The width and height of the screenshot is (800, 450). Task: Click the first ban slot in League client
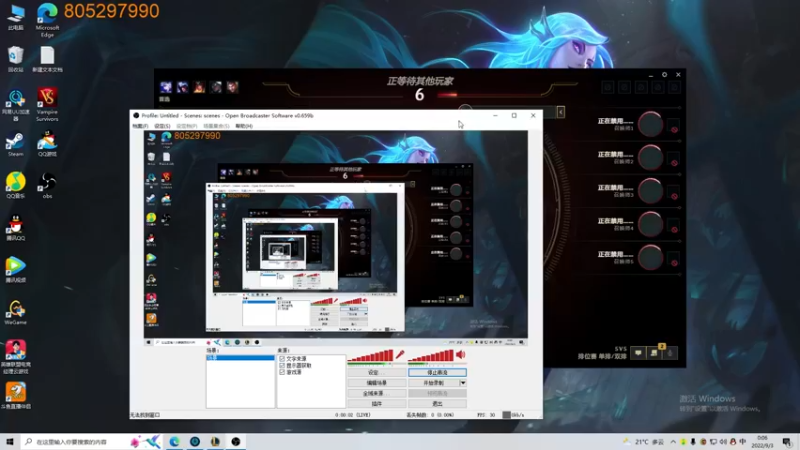(x=608, y=87)
